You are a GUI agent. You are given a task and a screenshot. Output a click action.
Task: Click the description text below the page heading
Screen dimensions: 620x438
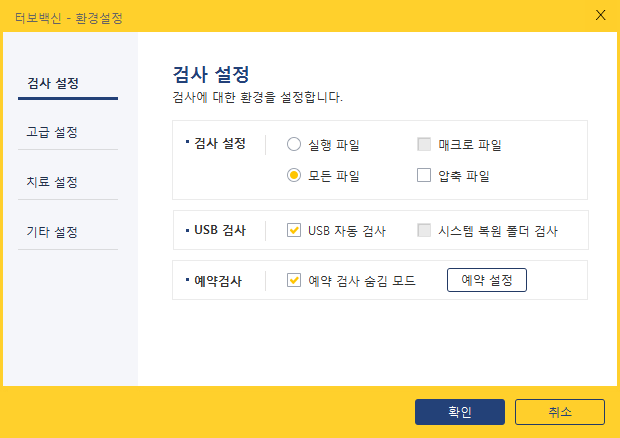point(258,98)
